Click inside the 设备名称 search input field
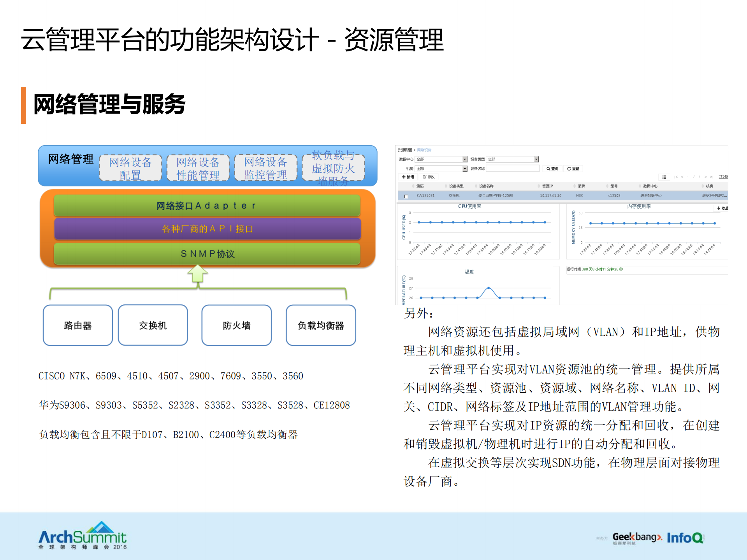747x560 pixels. click(x=512, y=169)
